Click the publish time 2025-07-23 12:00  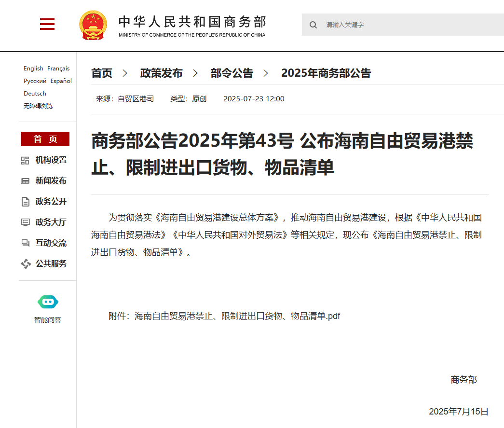point(254,99)
